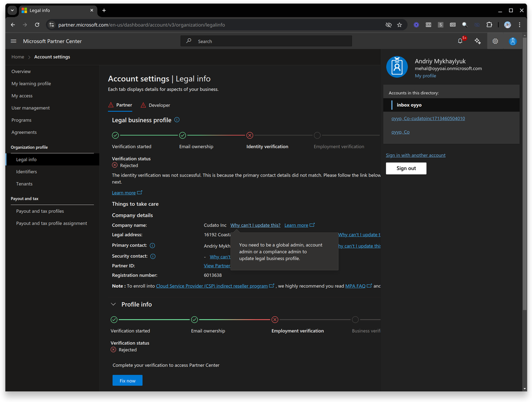Screen dimensions: 532x402
Task: Open the Cloud Service Provider indirect reseller program link
Action: point(212,286)
